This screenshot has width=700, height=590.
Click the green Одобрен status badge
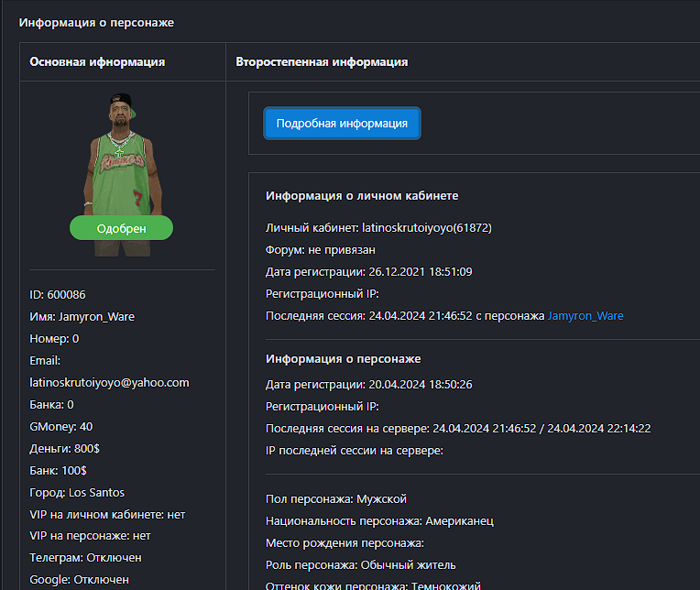pyautogui.click(x=121, y=227)
